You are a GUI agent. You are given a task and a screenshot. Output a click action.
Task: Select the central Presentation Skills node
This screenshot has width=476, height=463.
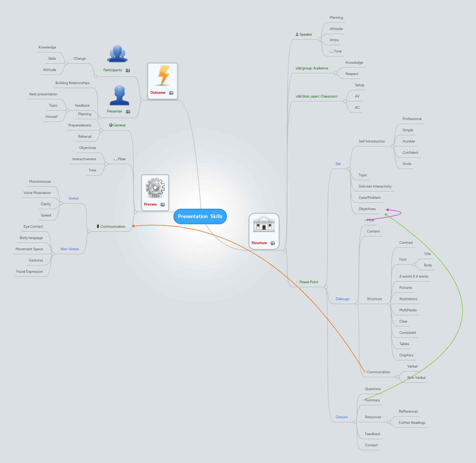(x=200, y=216)
